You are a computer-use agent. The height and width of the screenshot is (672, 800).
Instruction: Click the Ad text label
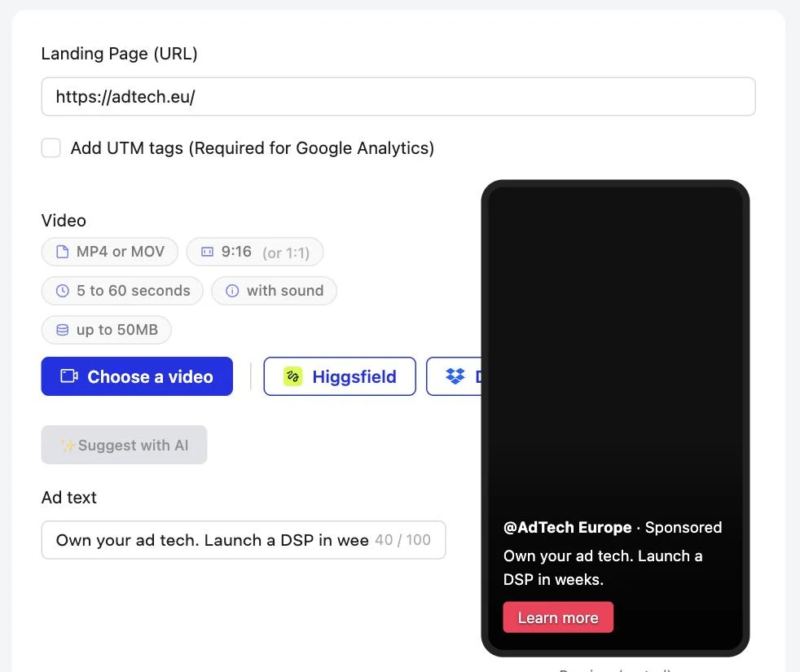coord(69,498)
